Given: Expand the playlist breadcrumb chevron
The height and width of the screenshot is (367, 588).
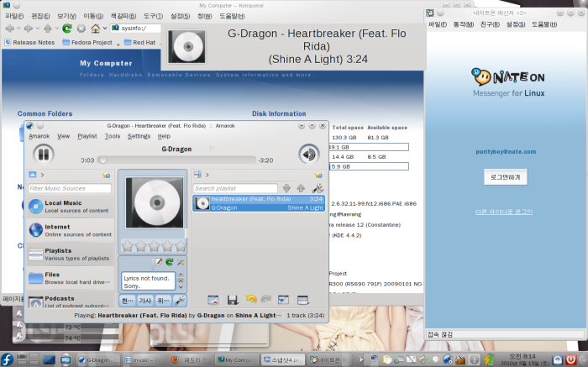Looking at the screenshot, I should coord(207,175).
